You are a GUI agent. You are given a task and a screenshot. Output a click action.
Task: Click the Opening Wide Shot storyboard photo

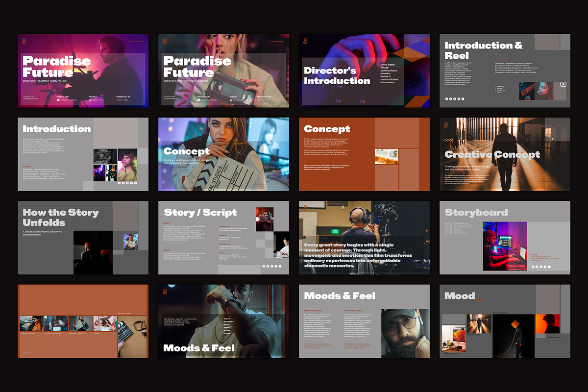pos(30,323)
